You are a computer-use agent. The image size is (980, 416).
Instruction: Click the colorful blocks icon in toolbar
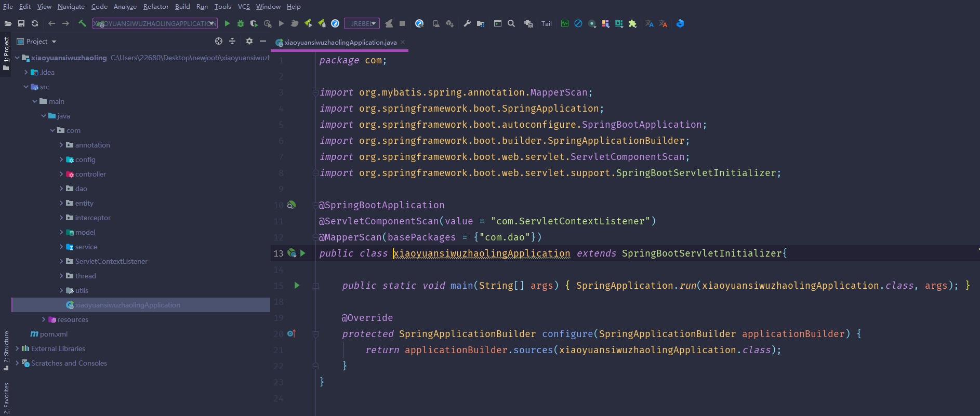pos(605,23)
